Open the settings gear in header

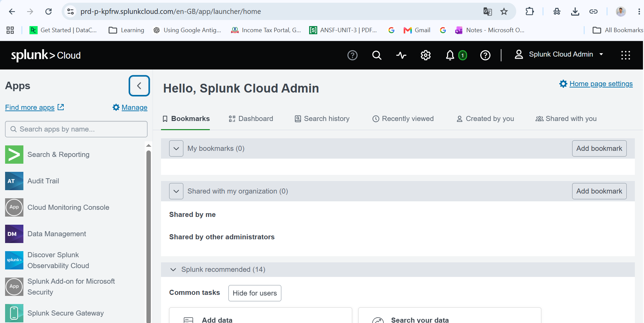[x=426, y=55]
